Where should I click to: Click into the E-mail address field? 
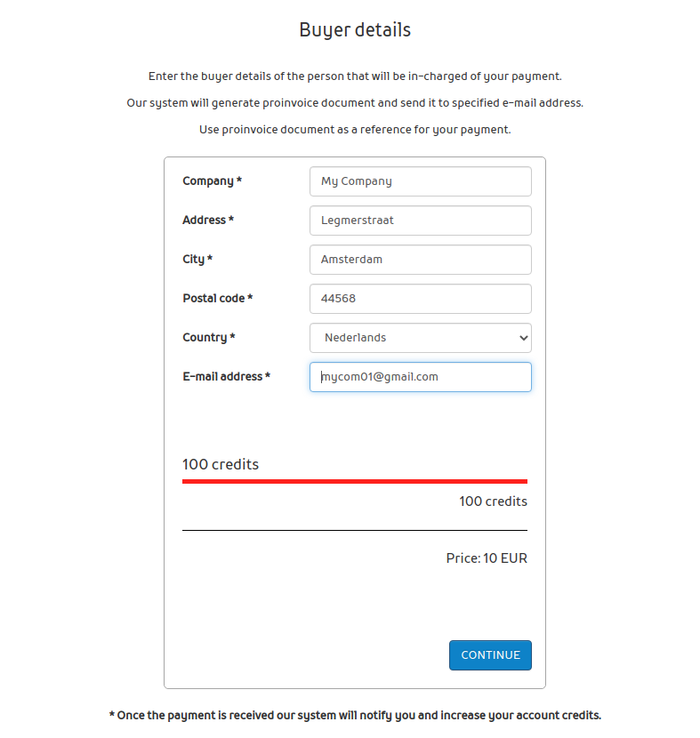(x=420, y=377)
